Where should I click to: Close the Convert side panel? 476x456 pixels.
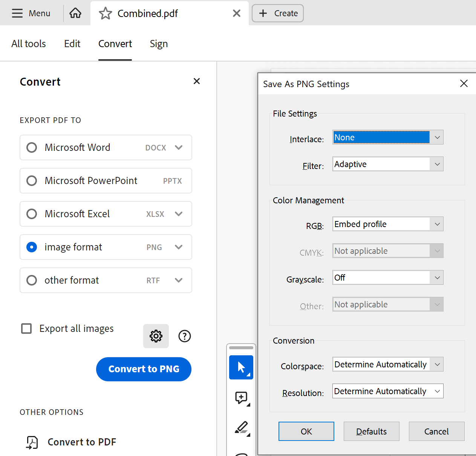(197, 81)
